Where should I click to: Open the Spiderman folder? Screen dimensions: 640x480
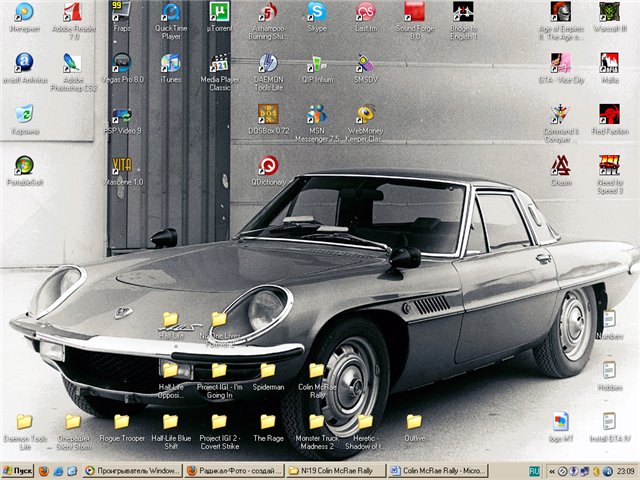pyautogui.click(x=268, y=371)
